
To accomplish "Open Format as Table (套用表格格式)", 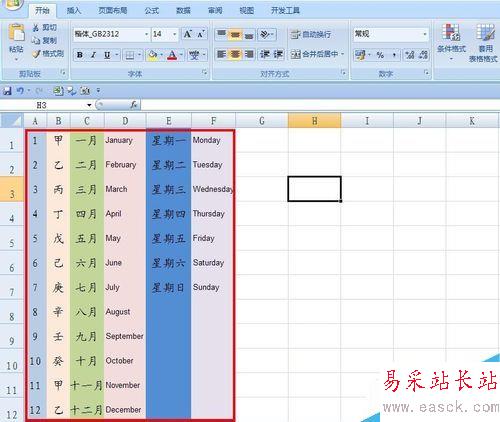I will point(484,43).
